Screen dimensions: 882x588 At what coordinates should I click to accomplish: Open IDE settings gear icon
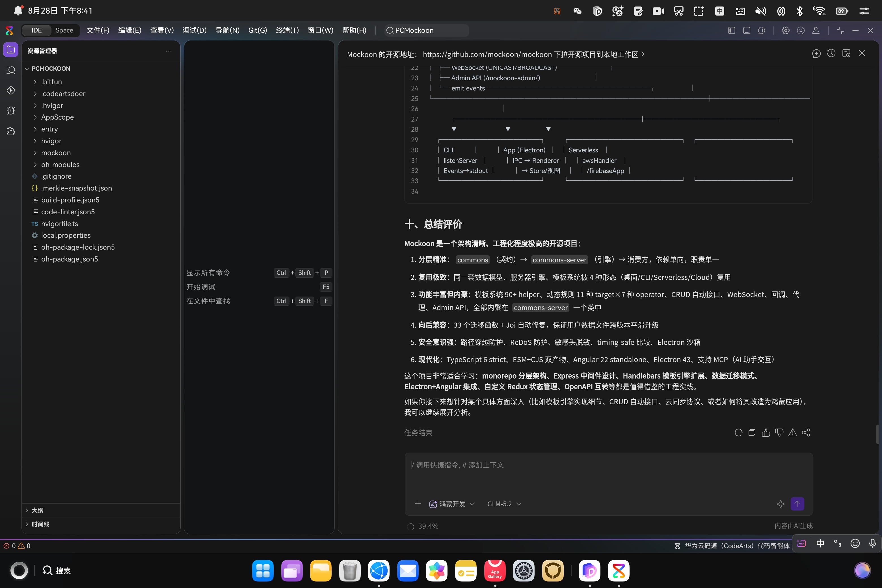click(786, 30)
